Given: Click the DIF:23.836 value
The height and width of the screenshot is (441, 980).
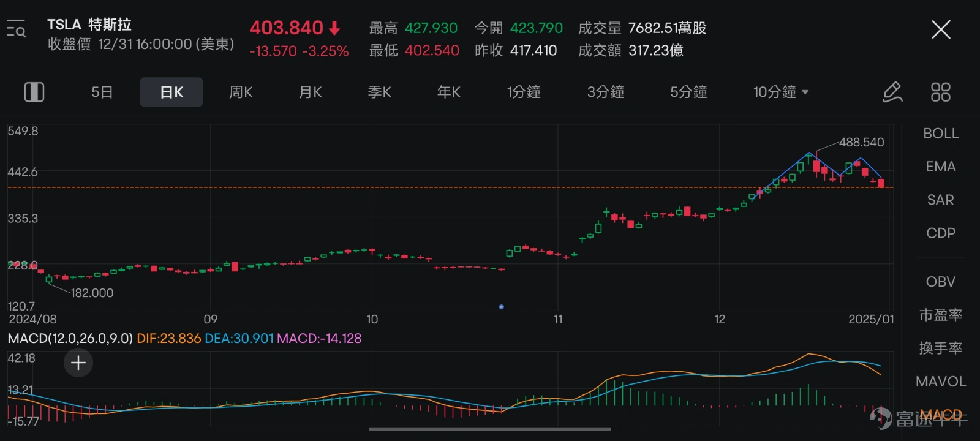Looking at the screenshot, I should click(169, 338).
